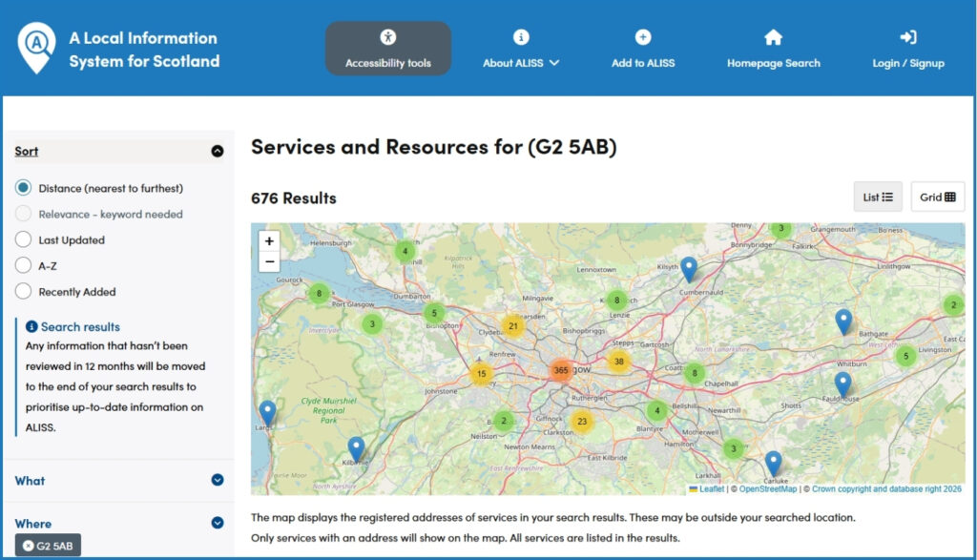Click Login / Signup in the navigation

pos(905,50)
